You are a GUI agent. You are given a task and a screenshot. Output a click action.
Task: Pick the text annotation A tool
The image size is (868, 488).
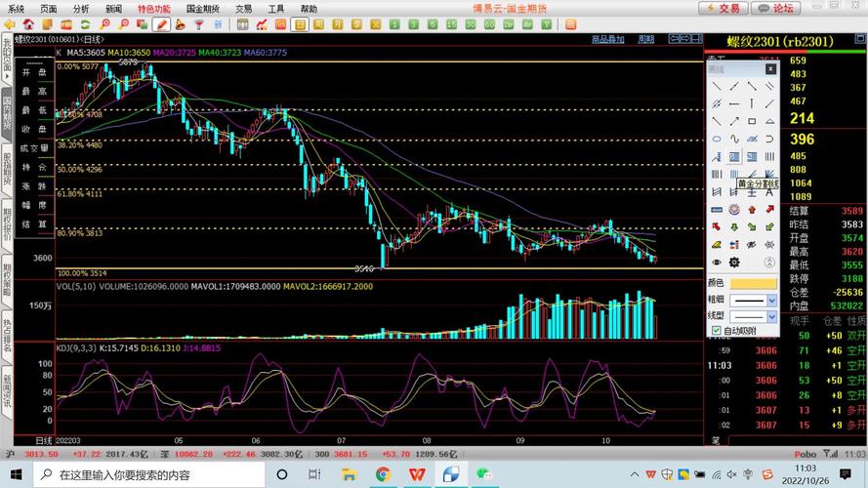click(x=770, y=191)
